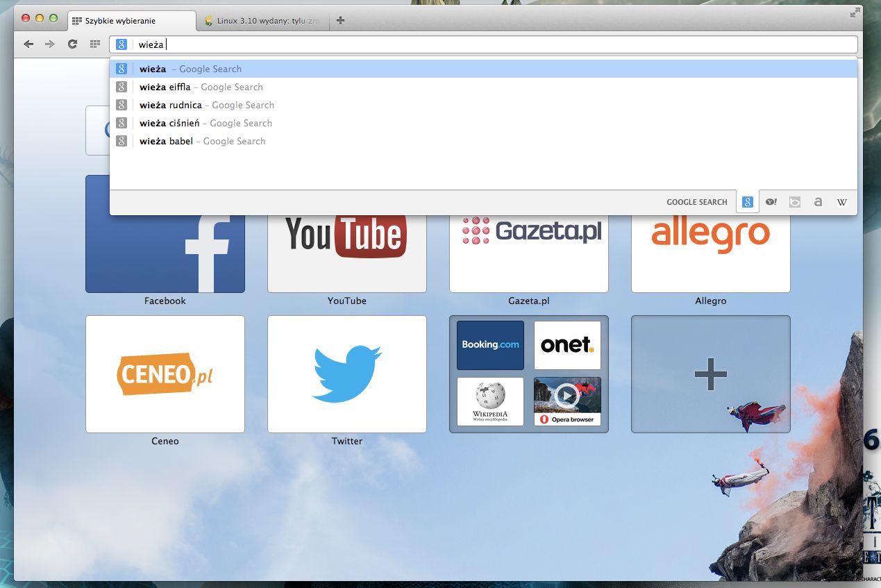Choose the "wieża babel" suggestion
The height and width of the screenshot is (588, 881).
click(x=483, y=141)
